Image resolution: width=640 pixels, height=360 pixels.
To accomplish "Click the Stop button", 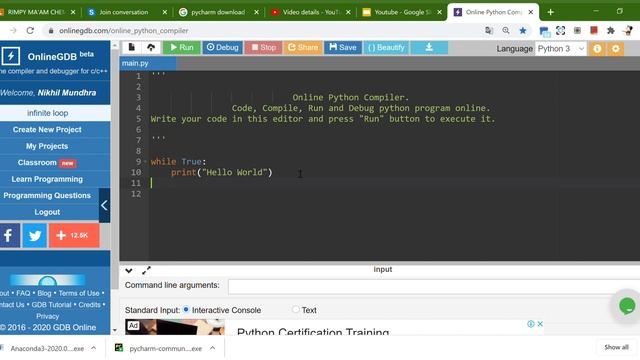I will tap(263, 47).
